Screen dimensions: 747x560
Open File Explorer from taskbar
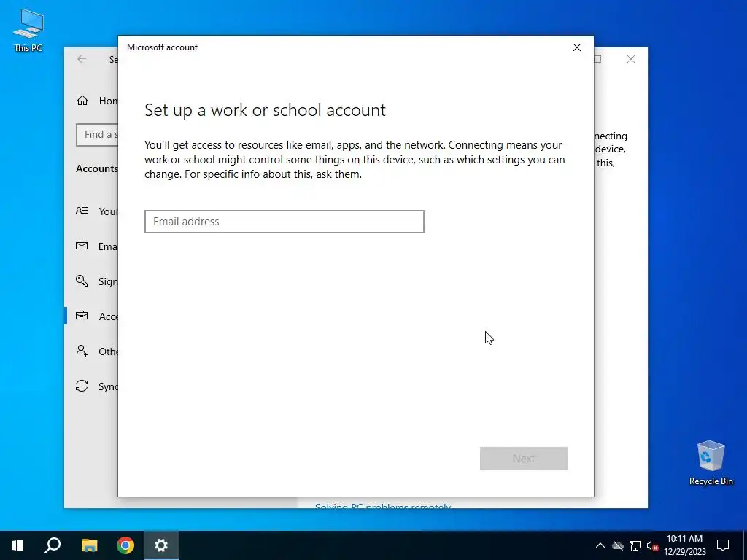(89, 545)
